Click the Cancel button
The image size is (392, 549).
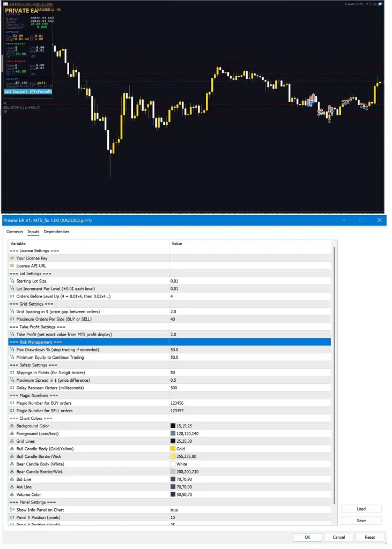(x=338, y=537)
